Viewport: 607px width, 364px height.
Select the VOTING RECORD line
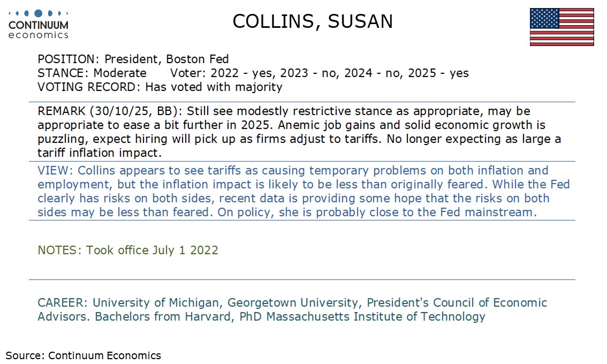[160, 87]
